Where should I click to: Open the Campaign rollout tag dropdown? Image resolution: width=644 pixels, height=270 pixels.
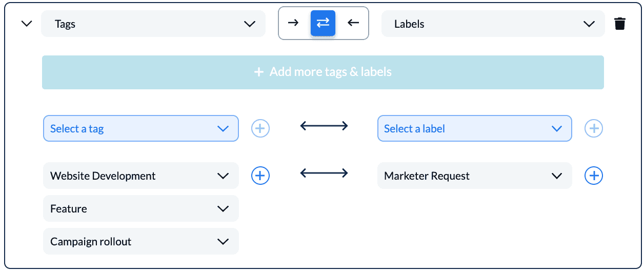[141, 241]
